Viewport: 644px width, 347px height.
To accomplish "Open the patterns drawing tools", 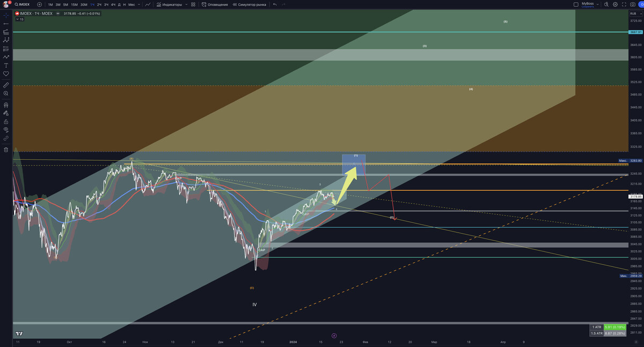I will point(6,40).
